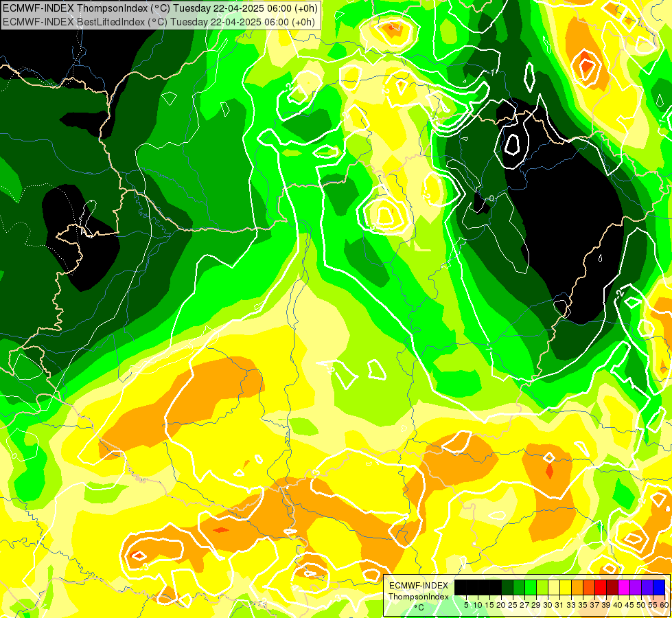Click the ECMWF-INDEX label in the legend
Screen dimensions: 672x618
coord(419,586)
